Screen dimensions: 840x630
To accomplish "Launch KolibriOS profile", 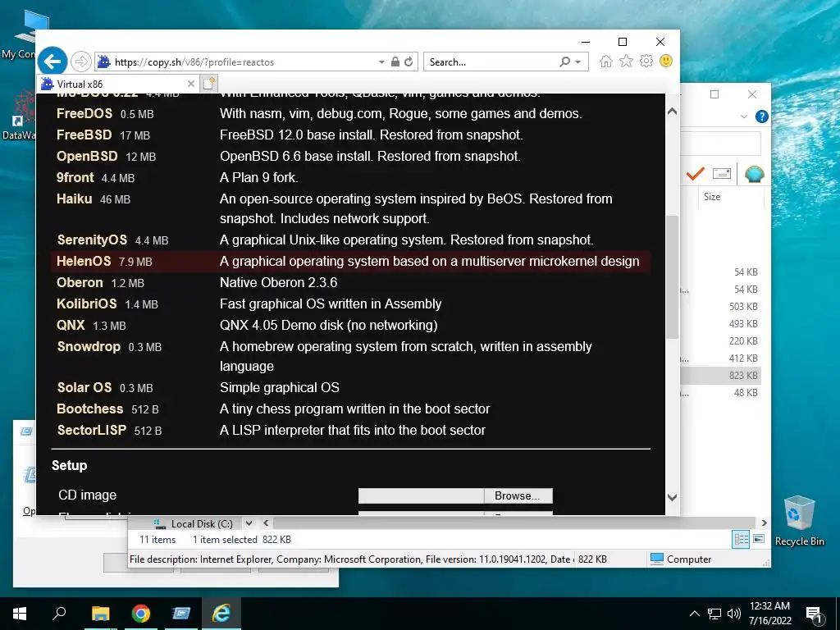I will pos(86,304).
